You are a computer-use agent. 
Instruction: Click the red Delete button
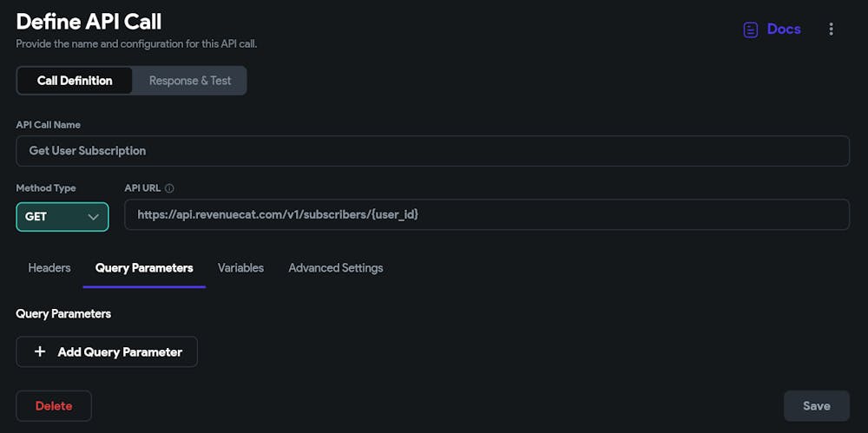pos(54,405)
